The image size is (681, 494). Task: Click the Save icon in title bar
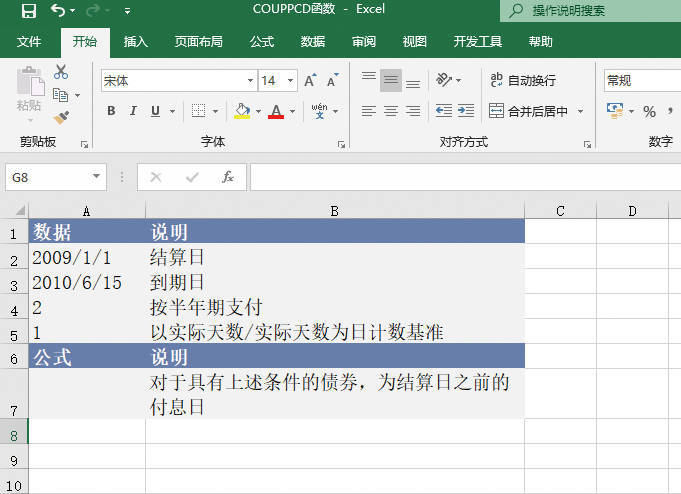tap(28, 11)
